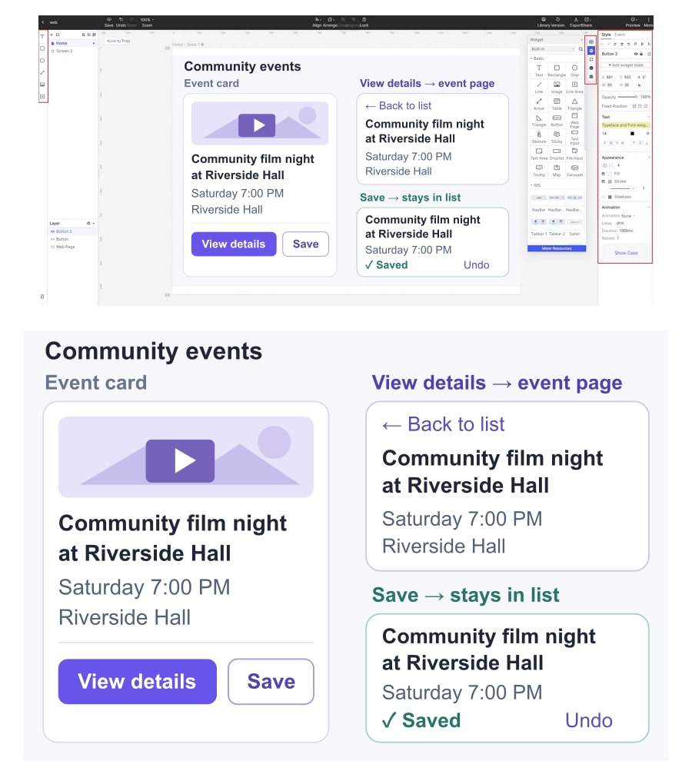Select Screen 2 in the page list
The width and height of the screenshot is (692, 784).
point(72,51)
